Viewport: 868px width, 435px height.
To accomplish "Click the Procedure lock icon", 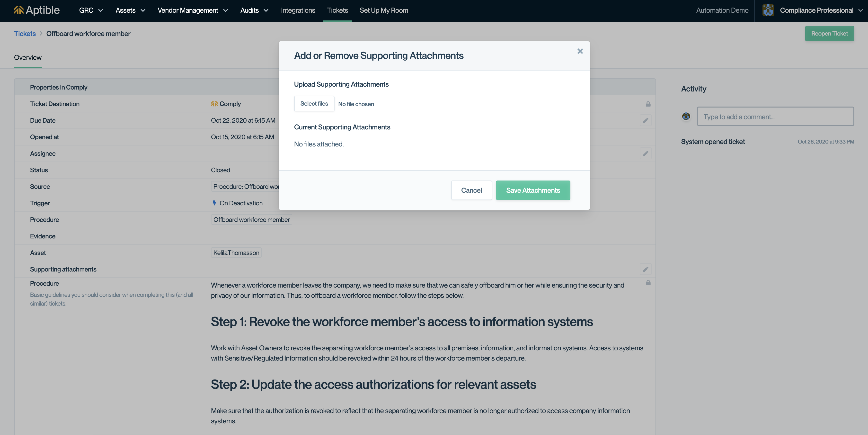I will tap(648, 283).
